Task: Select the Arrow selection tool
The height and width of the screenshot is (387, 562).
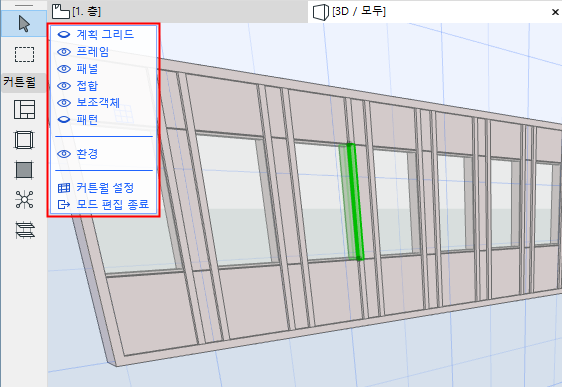Action: pyautogui.click(x=24, y=24)
